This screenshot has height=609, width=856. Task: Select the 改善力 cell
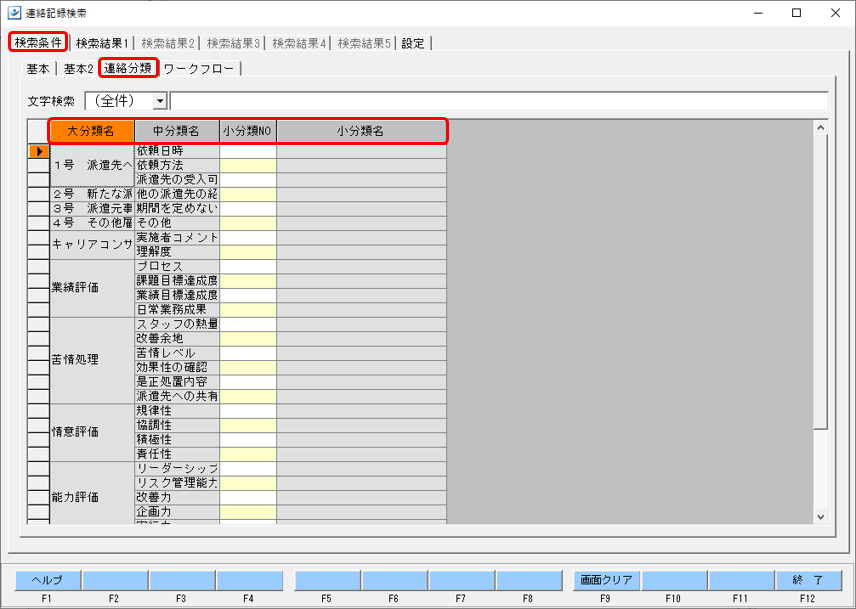click(x=177, y=498)
